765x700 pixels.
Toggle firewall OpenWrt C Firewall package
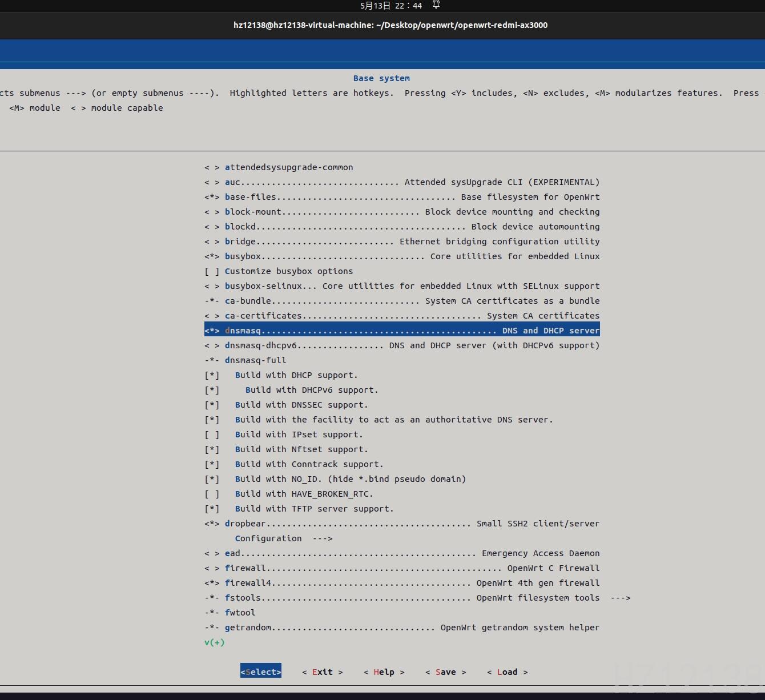click(402, 568)
